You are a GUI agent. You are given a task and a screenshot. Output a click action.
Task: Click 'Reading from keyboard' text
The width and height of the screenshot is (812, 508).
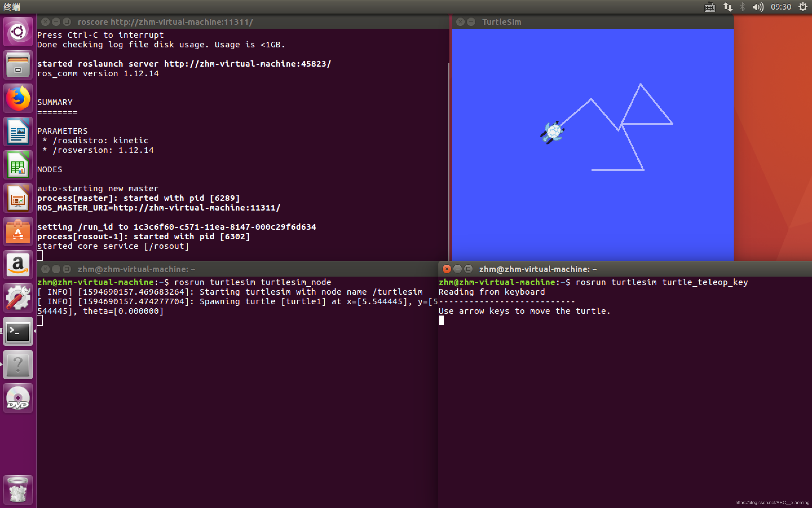pos(491,292)
